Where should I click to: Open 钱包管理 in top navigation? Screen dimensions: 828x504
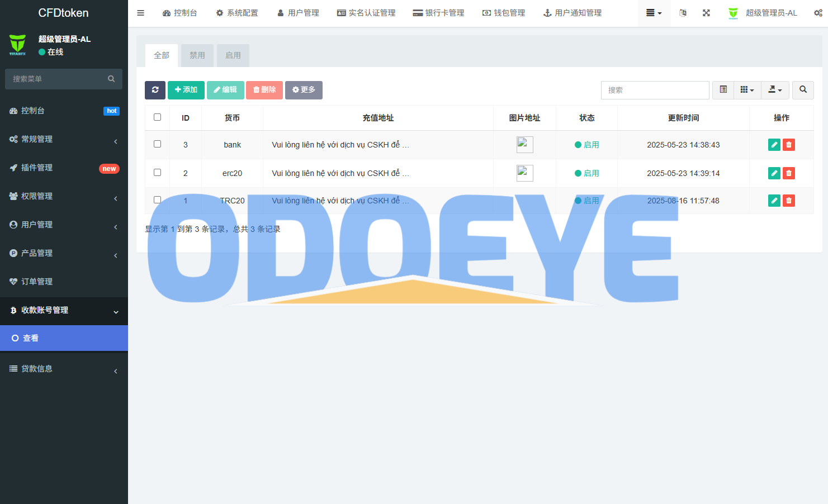tap(504, 13)
